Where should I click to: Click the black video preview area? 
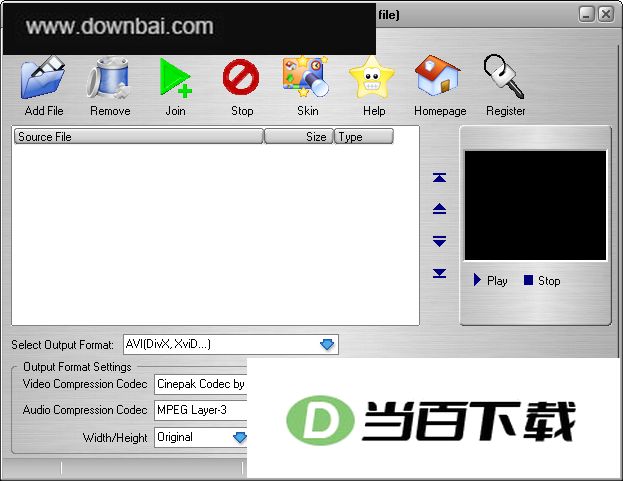click(x=535, y=205)
